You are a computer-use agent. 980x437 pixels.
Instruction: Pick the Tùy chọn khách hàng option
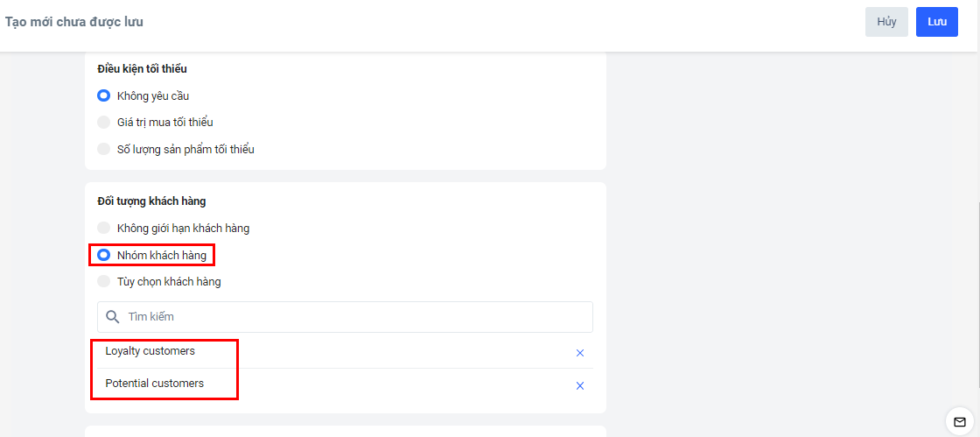[104, 282]
